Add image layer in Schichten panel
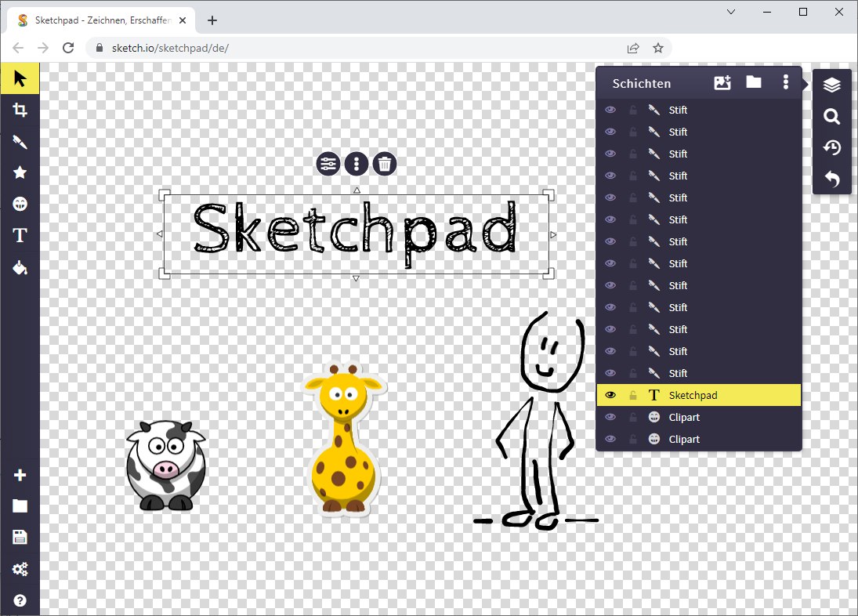 [722, 82]
